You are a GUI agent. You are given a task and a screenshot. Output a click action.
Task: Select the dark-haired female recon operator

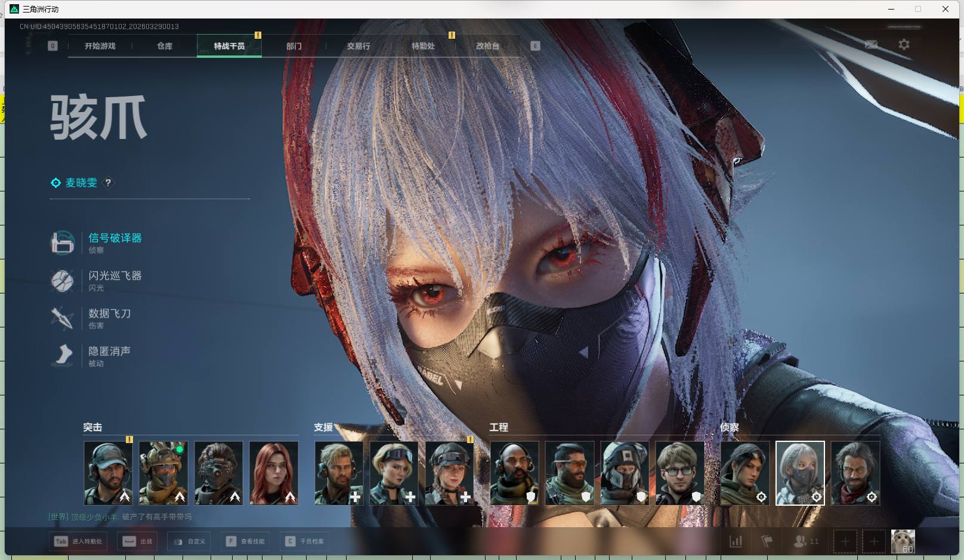click(745, 473)
